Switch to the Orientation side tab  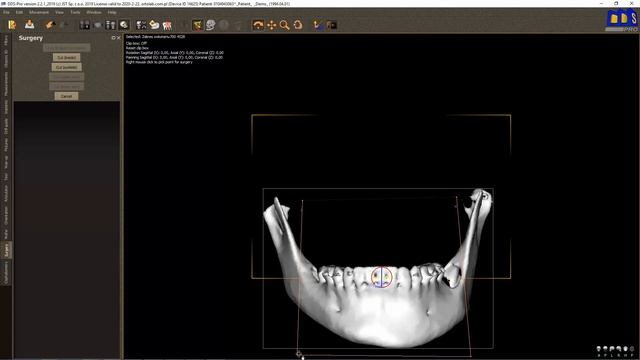[6, 216]
